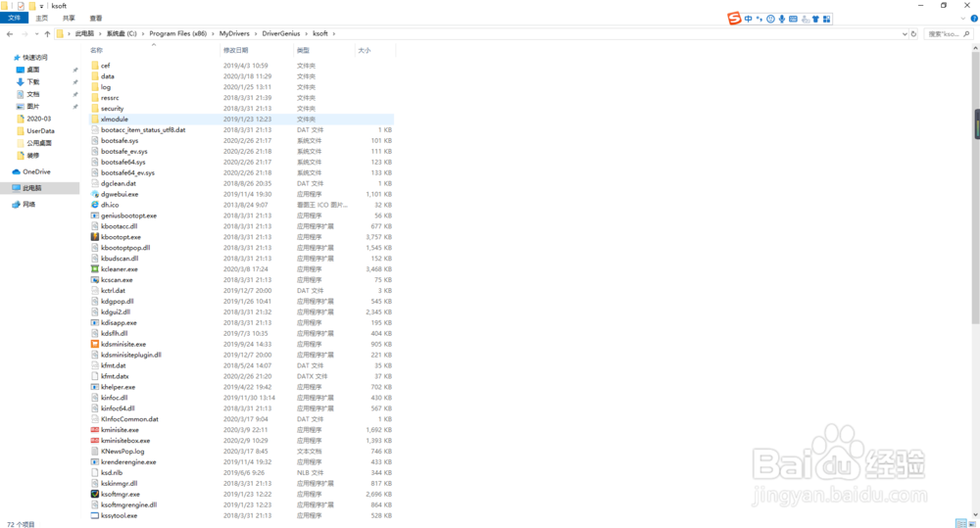The image size is (980, 528).
Task: Sort by 修改日期 date column header
Action: tap(235, 50)
